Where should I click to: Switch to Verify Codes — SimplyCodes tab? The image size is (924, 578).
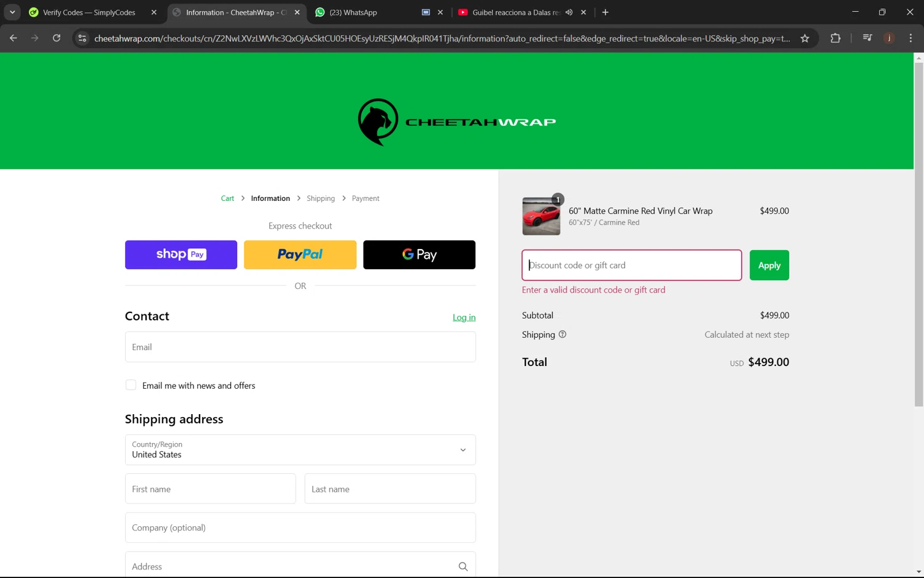(88, 12)
